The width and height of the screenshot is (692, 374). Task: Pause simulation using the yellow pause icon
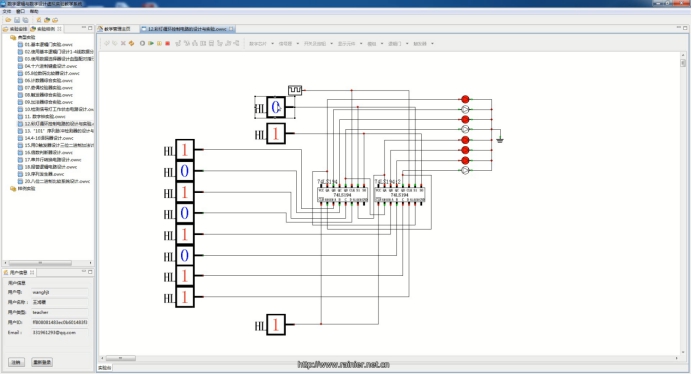click(159, 43)
